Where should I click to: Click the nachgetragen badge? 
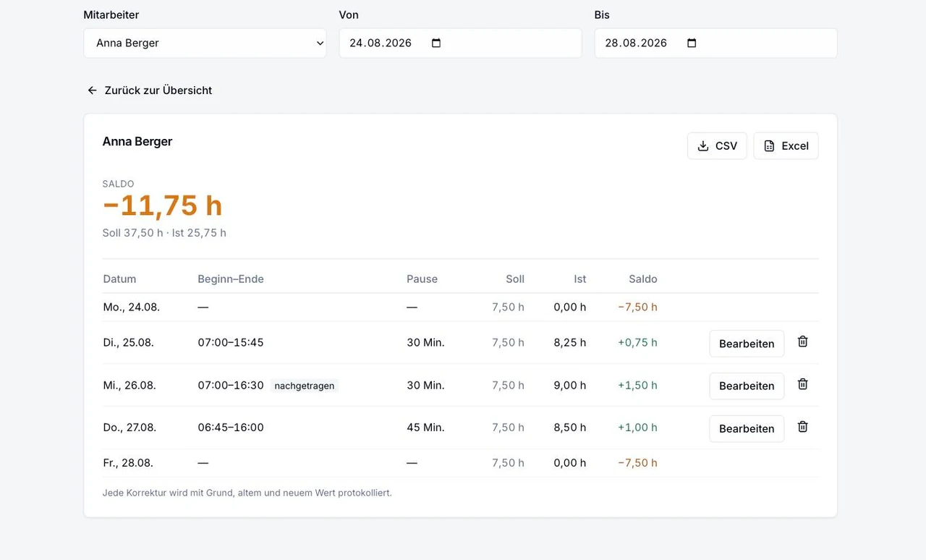point(305,386)
